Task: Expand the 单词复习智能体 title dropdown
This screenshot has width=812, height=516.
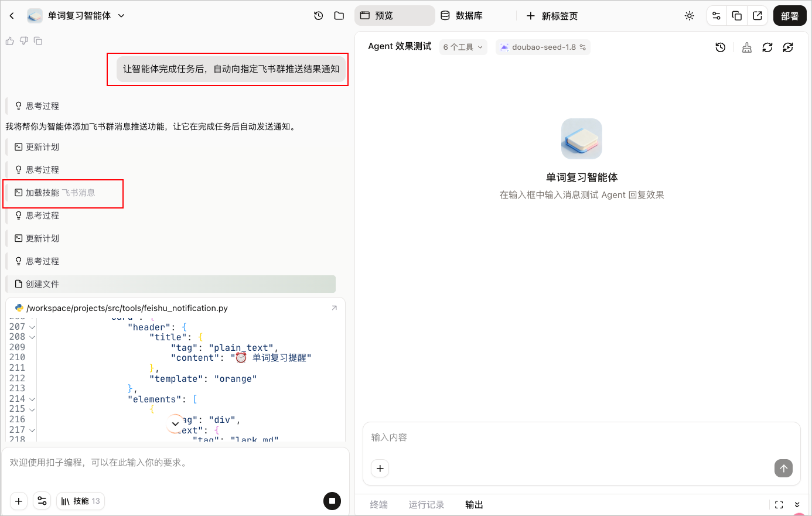Action: pos(121,16)
